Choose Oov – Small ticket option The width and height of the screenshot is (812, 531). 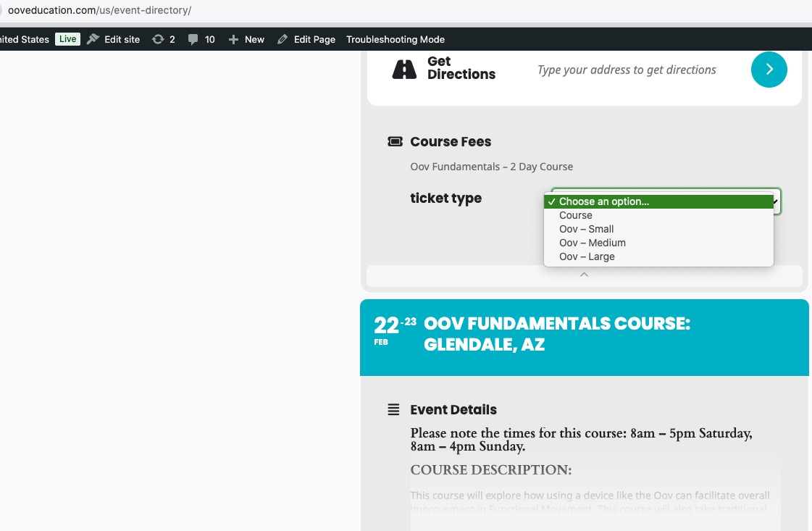click(658, 229)
